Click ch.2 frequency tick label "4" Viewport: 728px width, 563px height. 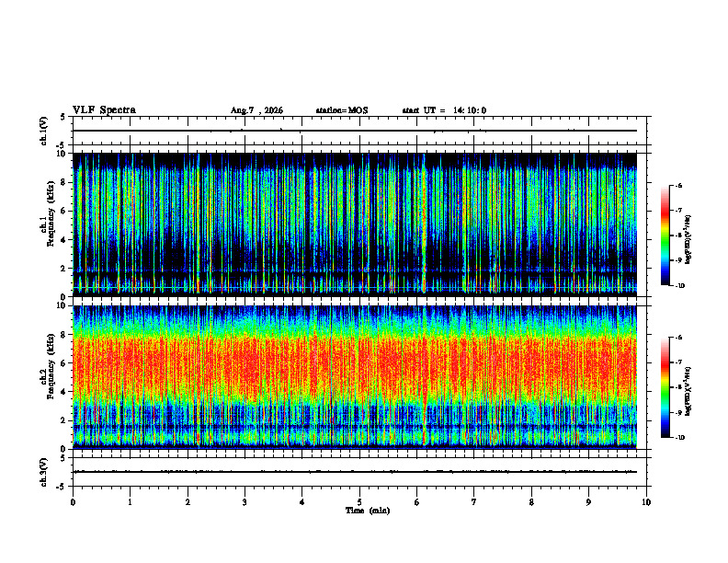(65, 392)
